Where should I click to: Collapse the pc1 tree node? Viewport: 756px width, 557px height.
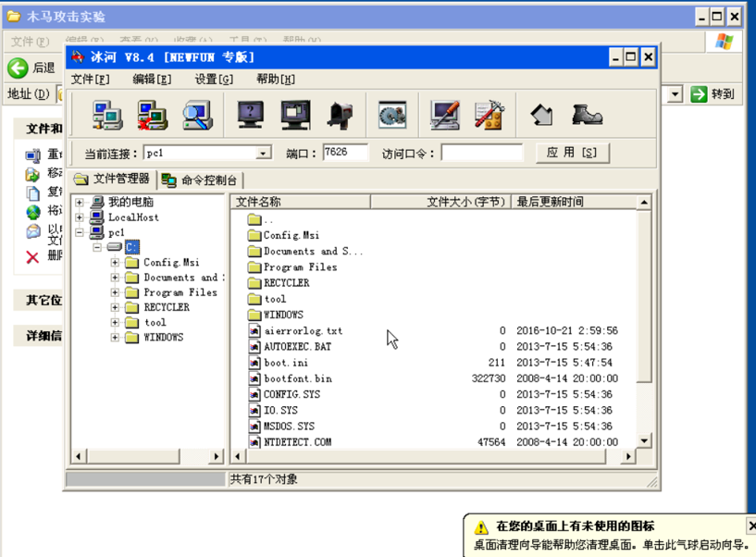(79, 232)
